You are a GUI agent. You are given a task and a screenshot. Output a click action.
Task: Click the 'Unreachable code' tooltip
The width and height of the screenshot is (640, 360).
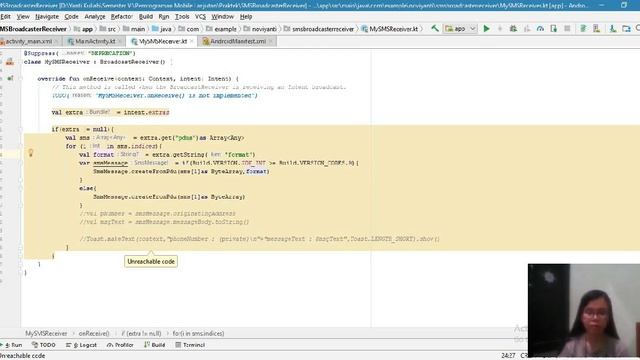tap(151, 262)
